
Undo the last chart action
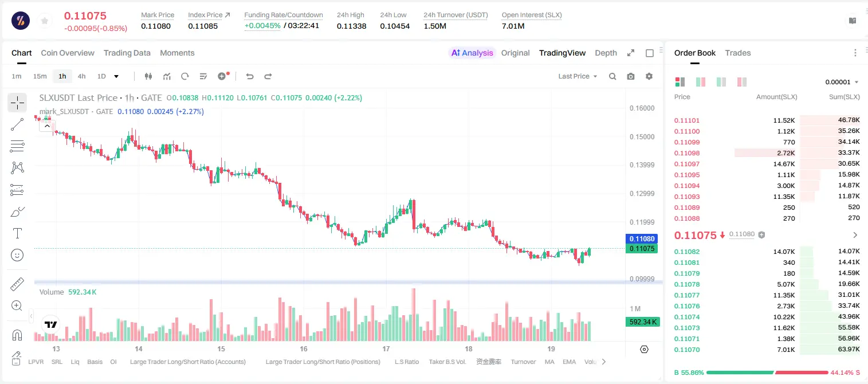click(x=250, y=76)
